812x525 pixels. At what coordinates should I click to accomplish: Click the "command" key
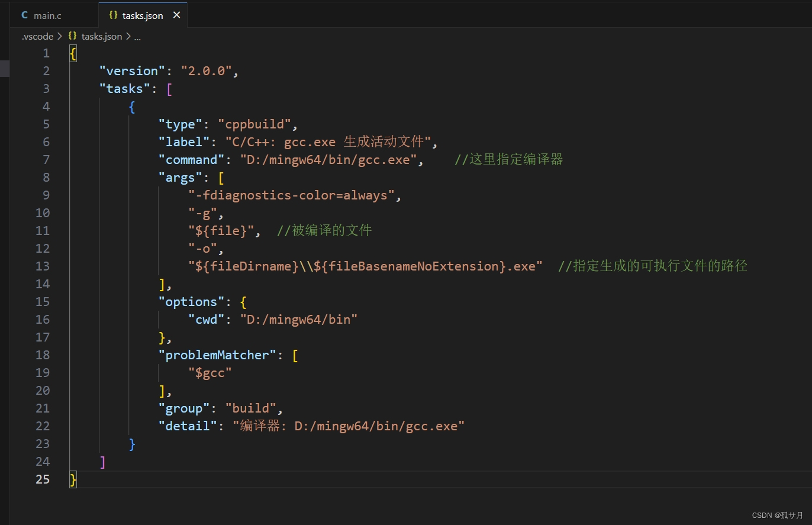192,160
